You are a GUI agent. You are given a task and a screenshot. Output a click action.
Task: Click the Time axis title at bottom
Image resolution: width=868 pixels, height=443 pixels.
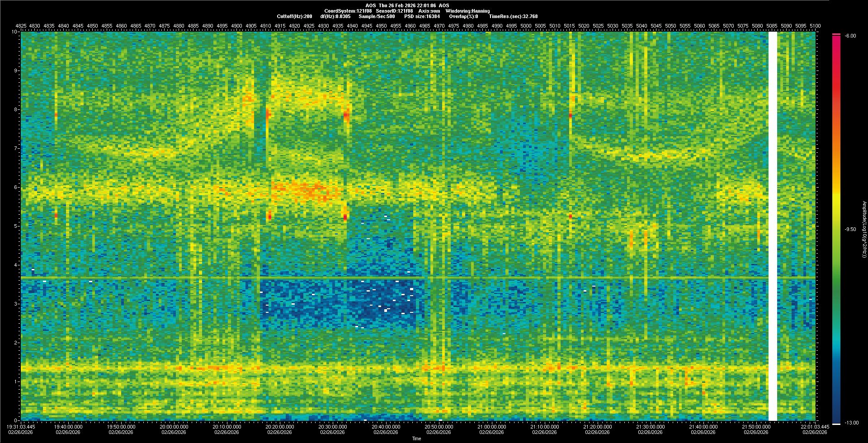tap(416, 438)
